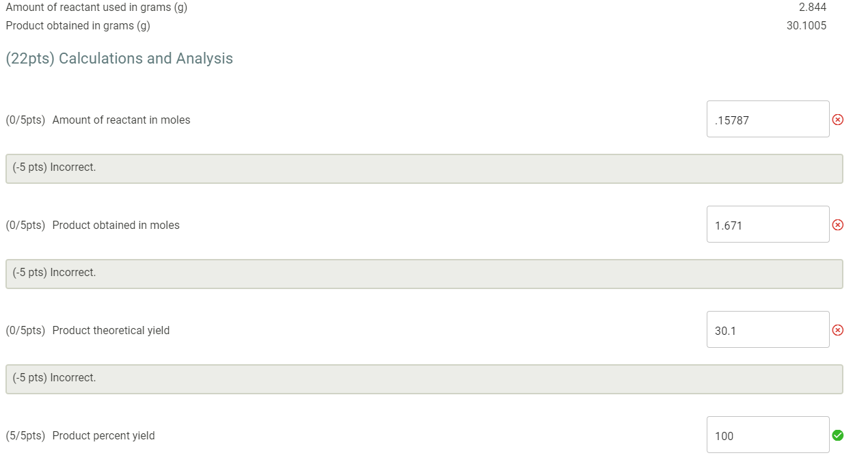Select the Incorrect message under product moles
Screen dimensions: 868x464
(424, 273)
